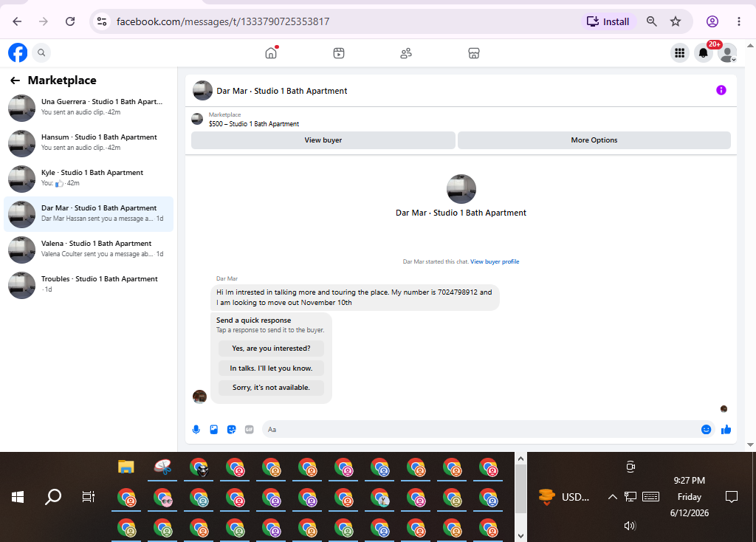This screenshot has height=542, width=756.
Task: Reload the current page
Action: click(70, 21)
